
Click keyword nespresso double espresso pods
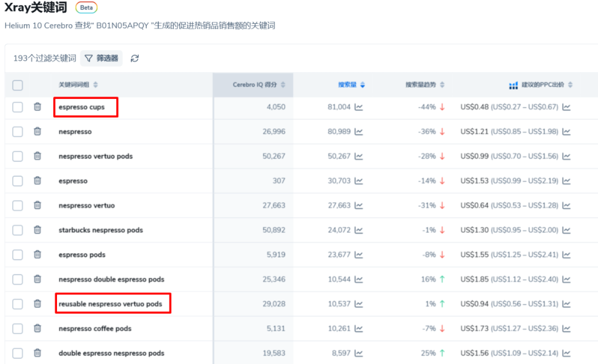pos(111,279)
